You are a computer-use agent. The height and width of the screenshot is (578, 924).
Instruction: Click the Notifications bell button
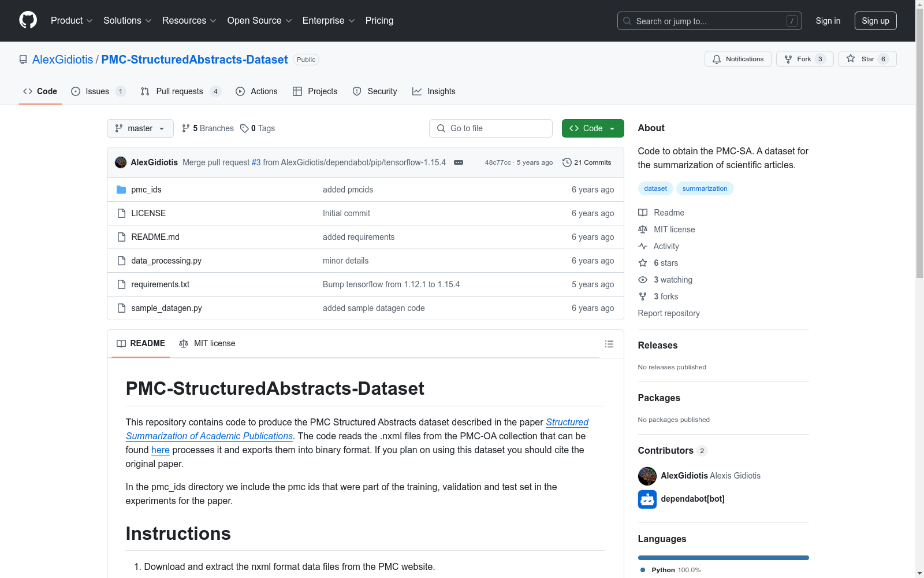[x=737, y=59]
